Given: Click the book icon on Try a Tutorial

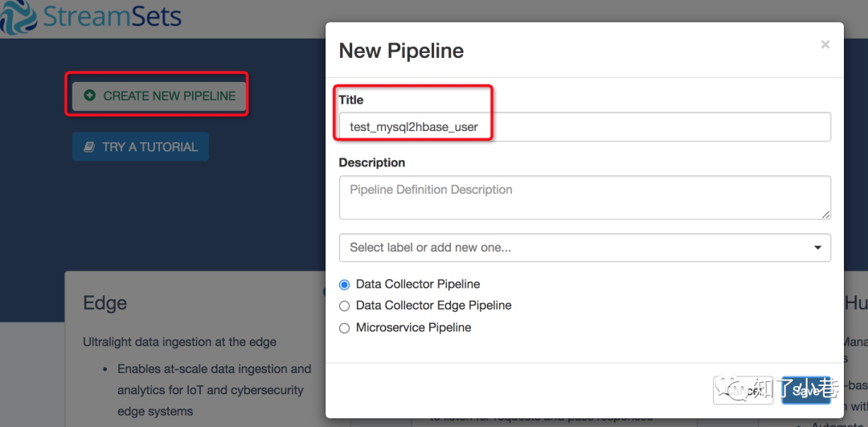Looking at the screenshot, I should pos(89,147).
